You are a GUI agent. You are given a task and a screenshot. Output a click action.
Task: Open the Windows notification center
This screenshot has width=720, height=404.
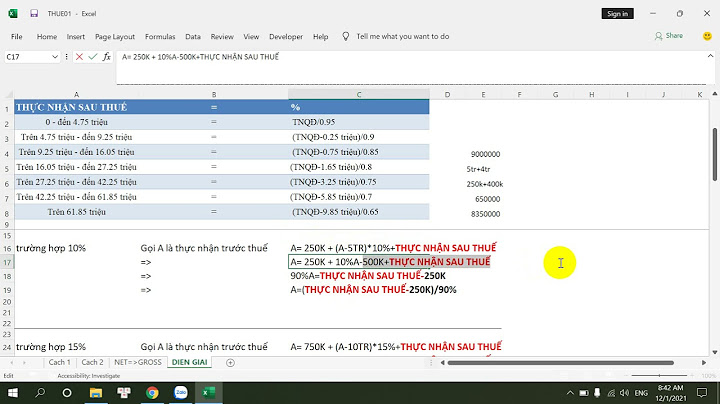tap(702, 393)
